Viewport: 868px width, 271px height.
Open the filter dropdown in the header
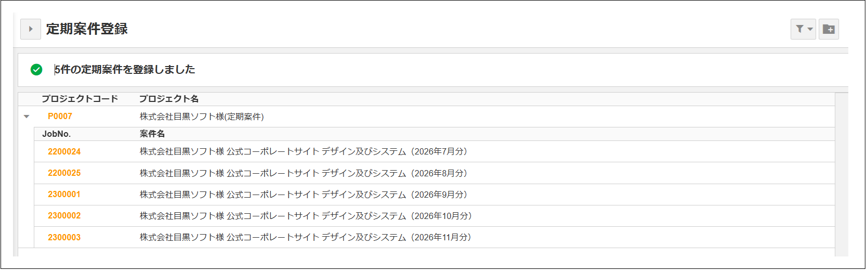[803, 29]
